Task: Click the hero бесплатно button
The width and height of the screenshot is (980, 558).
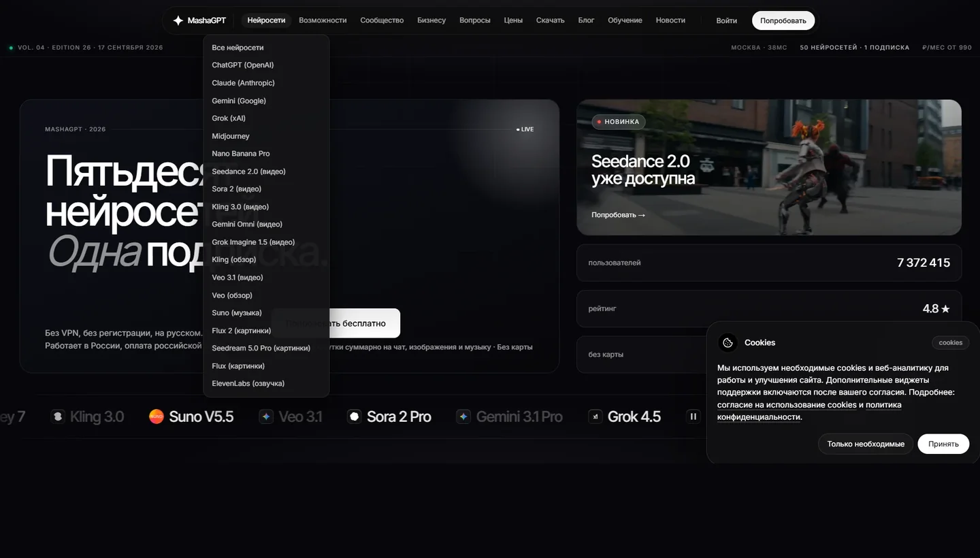Action: [336, 323]
